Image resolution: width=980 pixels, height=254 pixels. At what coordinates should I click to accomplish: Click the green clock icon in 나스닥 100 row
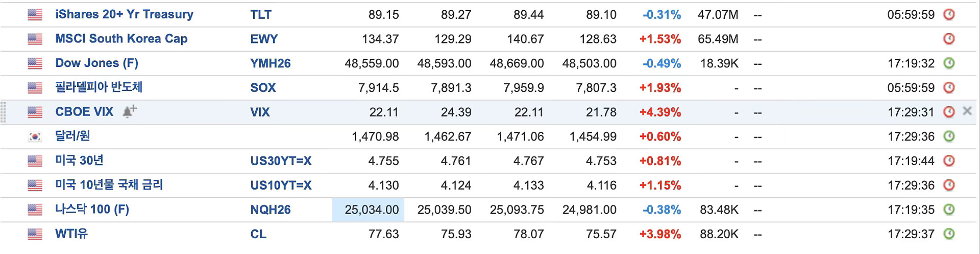click(x=949, y=210)
